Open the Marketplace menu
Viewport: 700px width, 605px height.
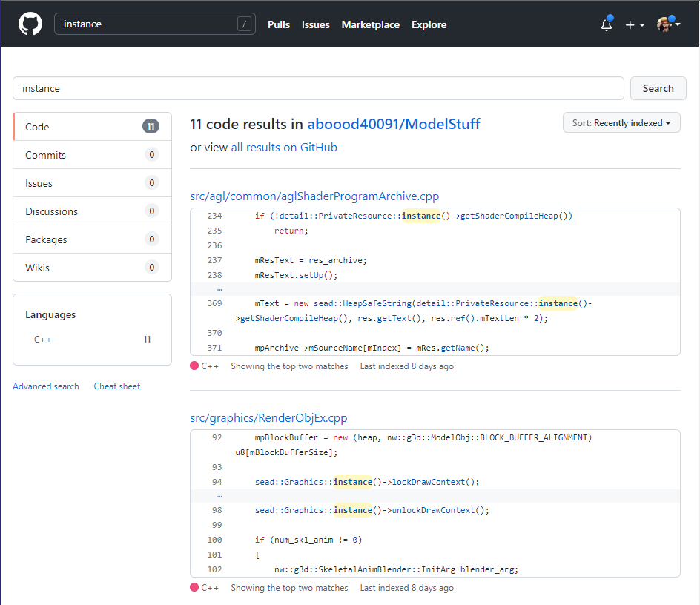(x=371, y=24)
